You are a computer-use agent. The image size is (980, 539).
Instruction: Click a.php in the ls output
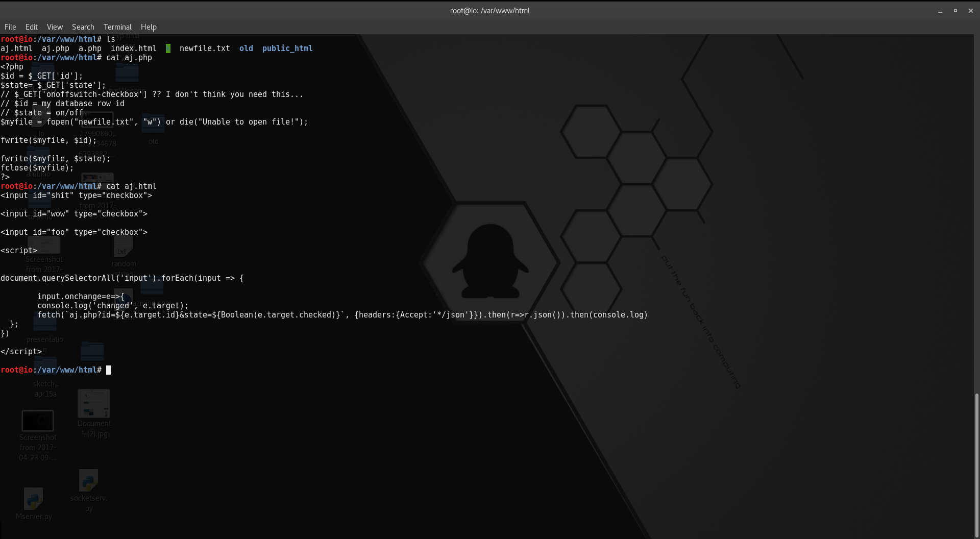point(90,48)
